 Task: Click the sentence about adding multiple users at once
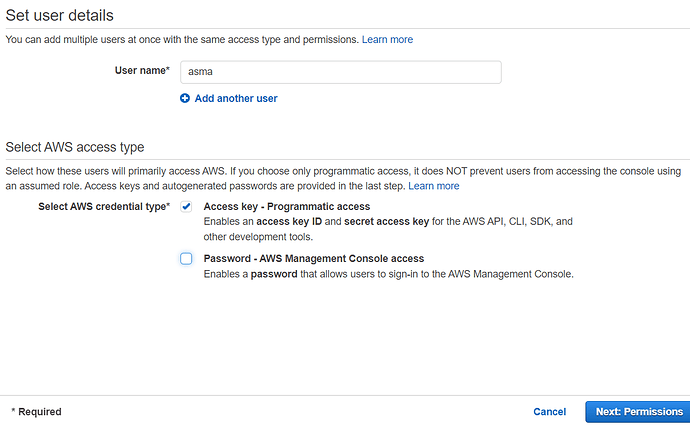(x=182, y=40)
